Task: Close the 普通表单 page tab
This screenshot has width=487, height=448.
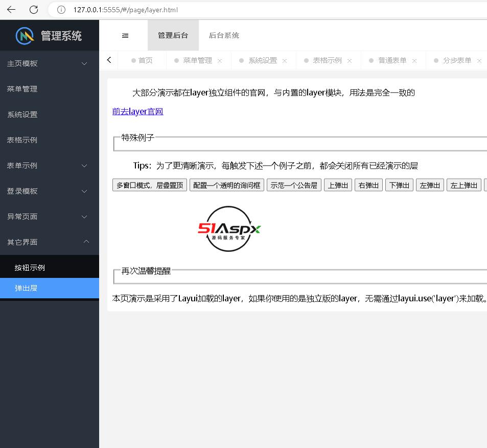Action: pos(414,61)
